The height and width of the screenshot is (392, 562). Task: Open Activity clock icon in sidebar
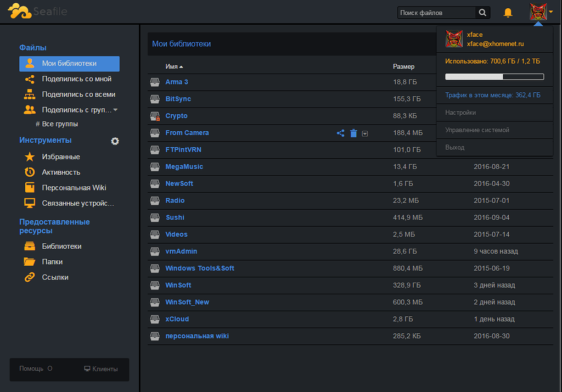click(30, 172)
